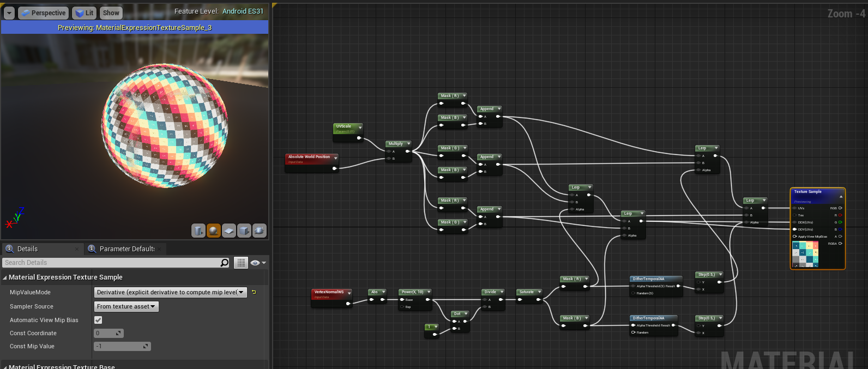
Task: Switch preview mesh to plane
Action: pos(229,231)
